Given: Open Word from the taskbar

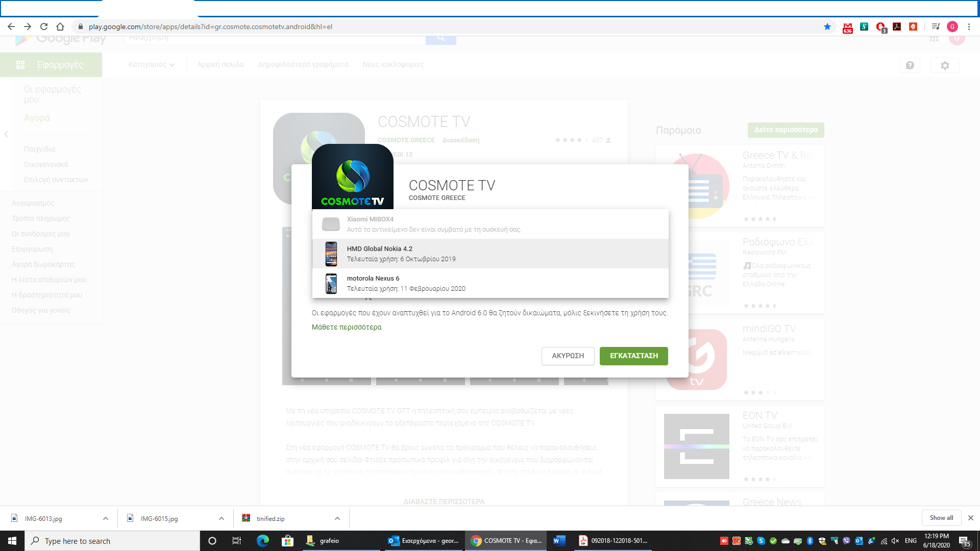Looking at the screenshot, I should pos(559,541).
